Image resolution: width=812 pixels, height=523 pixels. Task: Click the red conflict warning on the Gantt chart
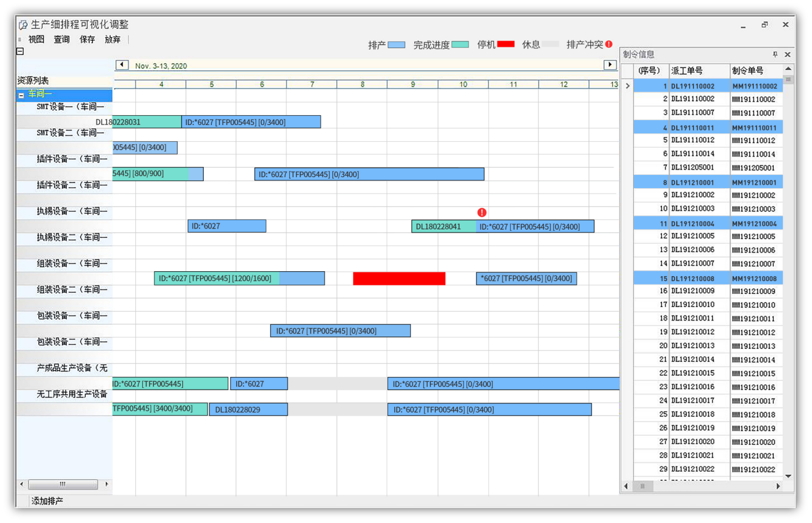(x=482, y=213)
